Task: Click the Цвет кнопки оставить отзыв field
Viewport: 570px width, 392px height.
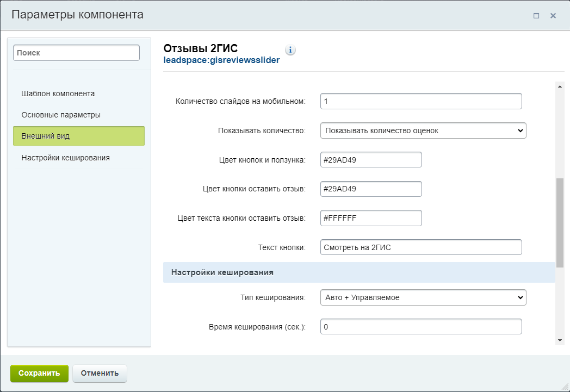Action: point(371,189)
